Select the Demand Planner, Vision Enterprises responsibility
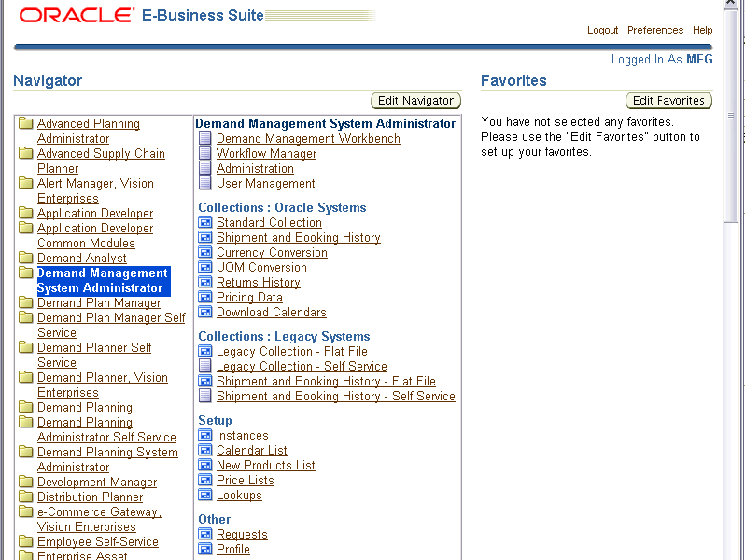The image size is (745, 560). pyautogui.click(x=103, y=385)
